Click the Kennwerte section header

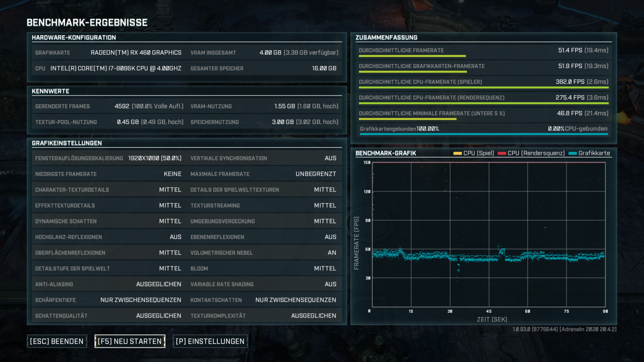coord(51,91)
